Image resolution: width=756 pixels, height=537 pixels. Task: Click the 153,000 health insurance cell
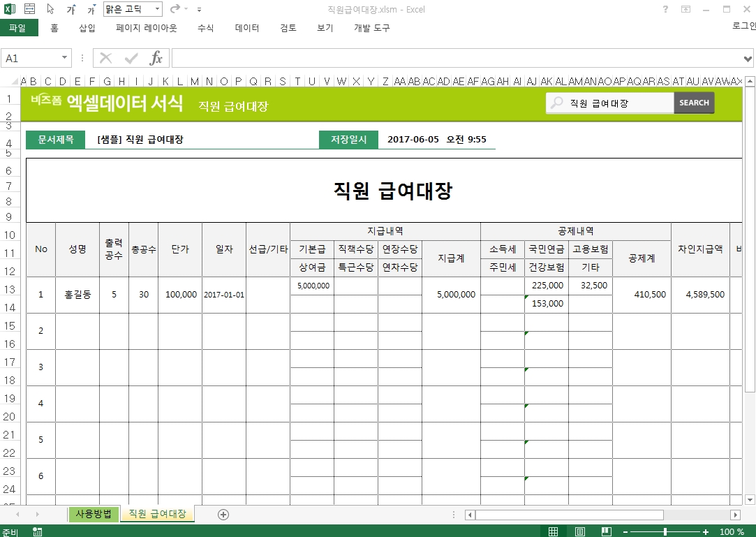coord(547,304)
